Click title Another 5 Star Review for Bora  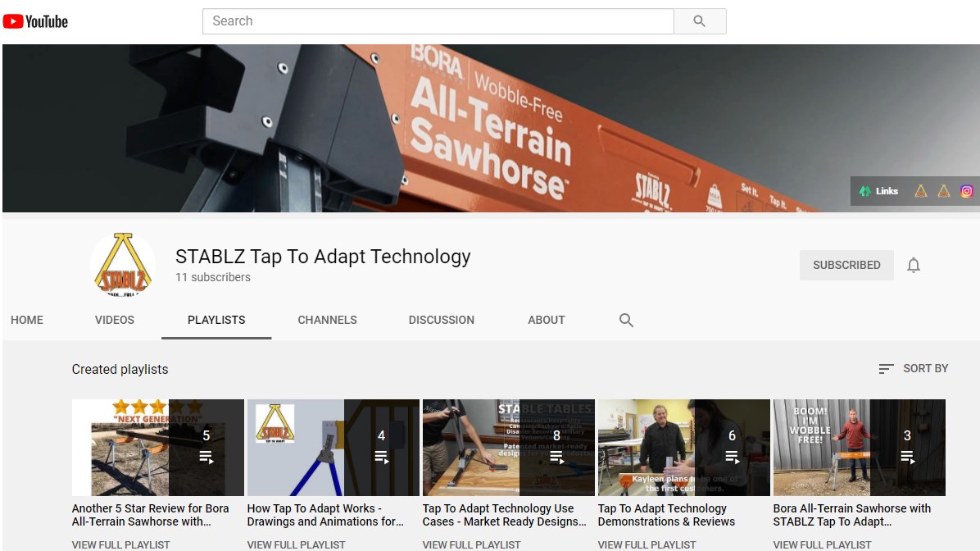coord(150,515)
